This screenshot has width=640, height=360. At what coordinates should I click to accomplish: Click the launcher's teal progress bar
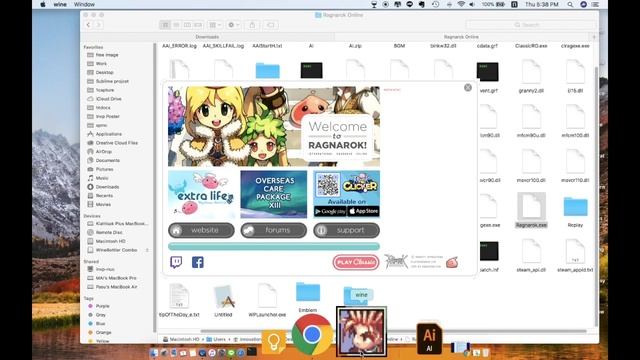274,246
